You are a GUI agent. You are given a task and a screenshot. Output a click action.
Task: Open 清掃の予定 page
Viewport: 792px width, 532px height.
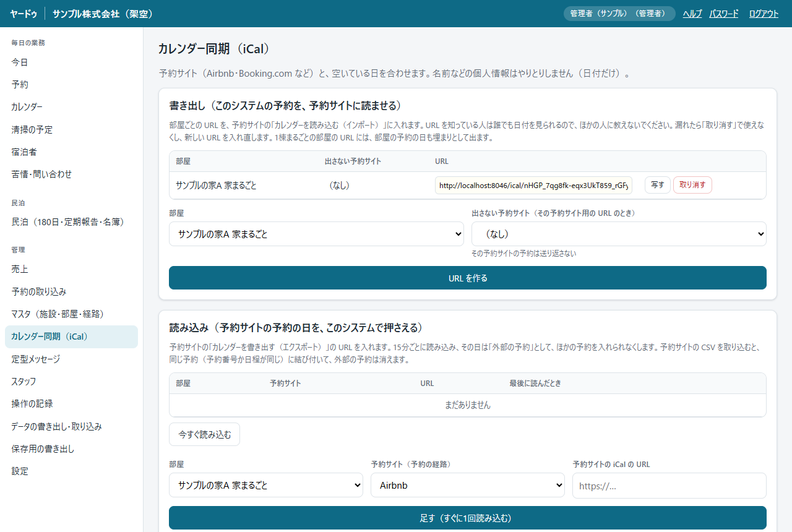[x=71, y=129]
